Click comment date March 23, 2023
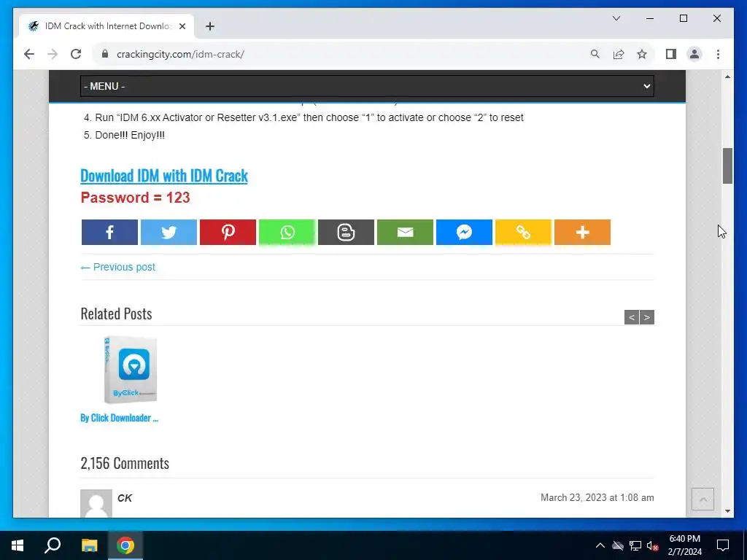Viewport: 747px width, 560px height. tap(597, 497)
